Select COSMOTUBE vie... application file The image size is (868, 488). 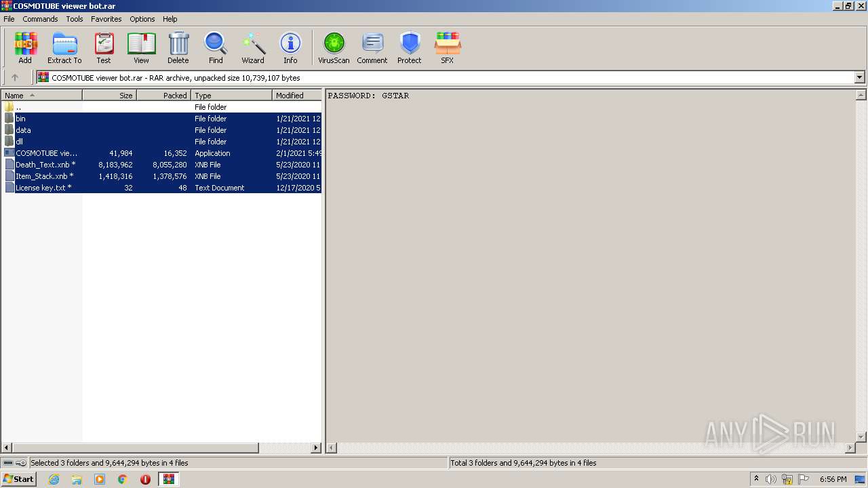click(46, 153)
